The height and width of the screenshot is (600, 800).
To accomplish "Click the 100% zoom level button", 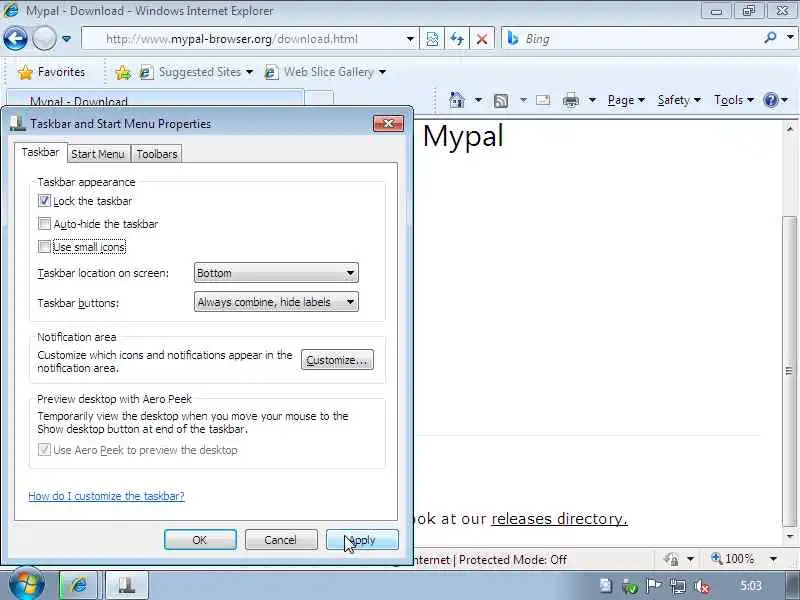I will click(x=732, y=559).
